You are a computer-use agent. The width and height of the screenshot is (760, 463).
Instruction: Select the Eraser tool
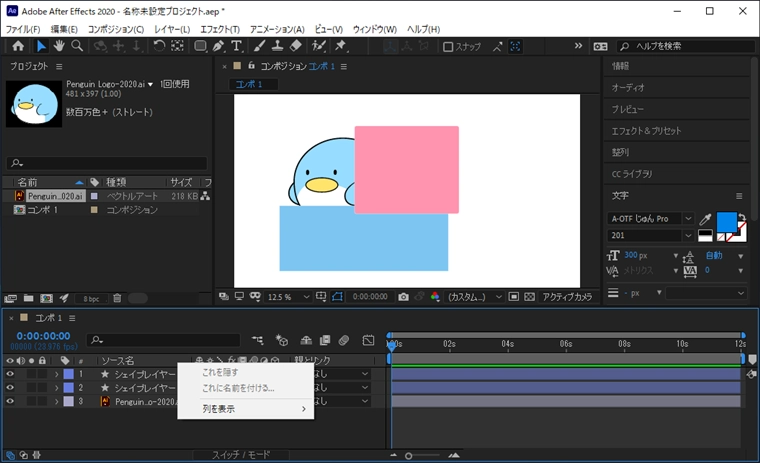tap(295, 46)
